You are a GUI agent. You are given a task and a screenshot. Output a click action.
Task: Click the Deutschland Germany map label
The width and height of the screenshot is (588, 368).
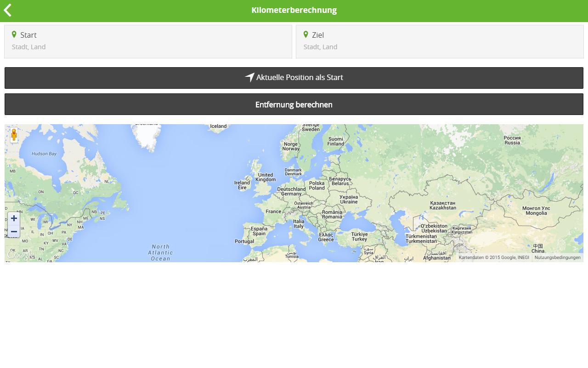pos(291,191)
